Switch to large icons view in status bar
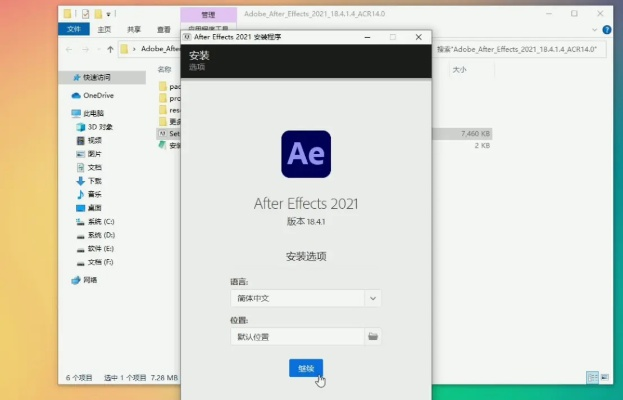The height and width of the screenshot is (400, 623). (x=605, y=377)
